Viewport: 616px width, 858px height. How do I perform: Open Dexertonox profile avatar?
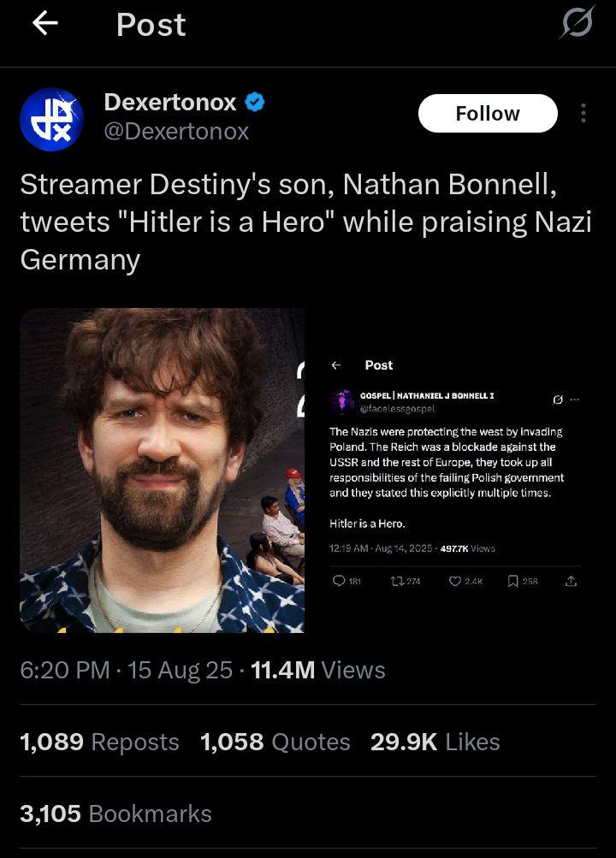pos(51,119)
